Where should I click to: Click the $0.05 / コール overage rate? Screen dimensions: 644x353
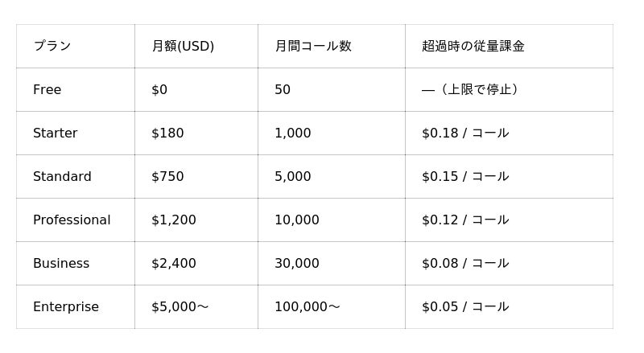(x=465, y=306)
